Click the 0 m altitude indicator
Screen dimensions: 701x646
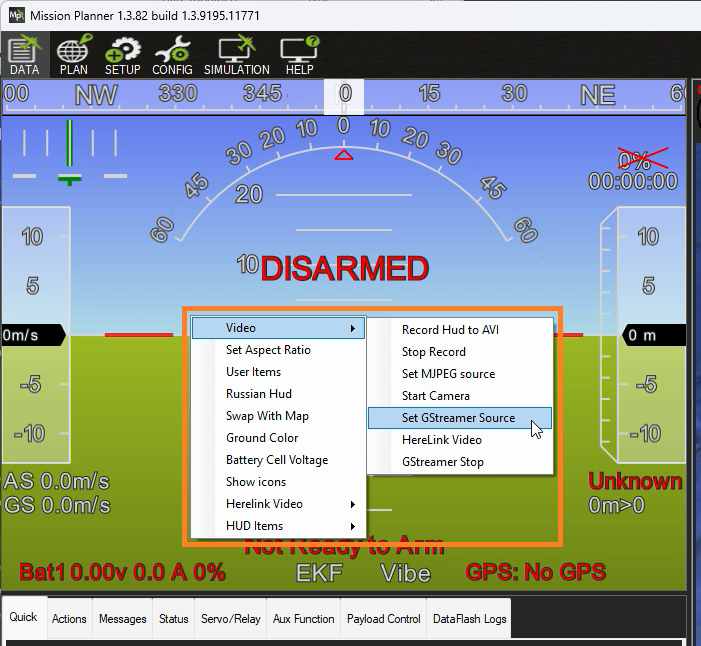click(654, 335)
